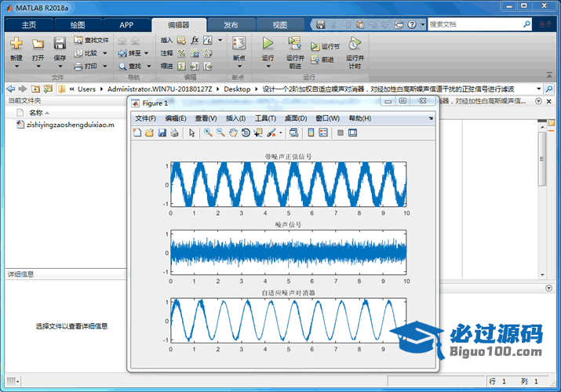This screenshot has height=392, width=561.
Task: Switch to the 绘图 ribbon tab
Action: (78, 25)
